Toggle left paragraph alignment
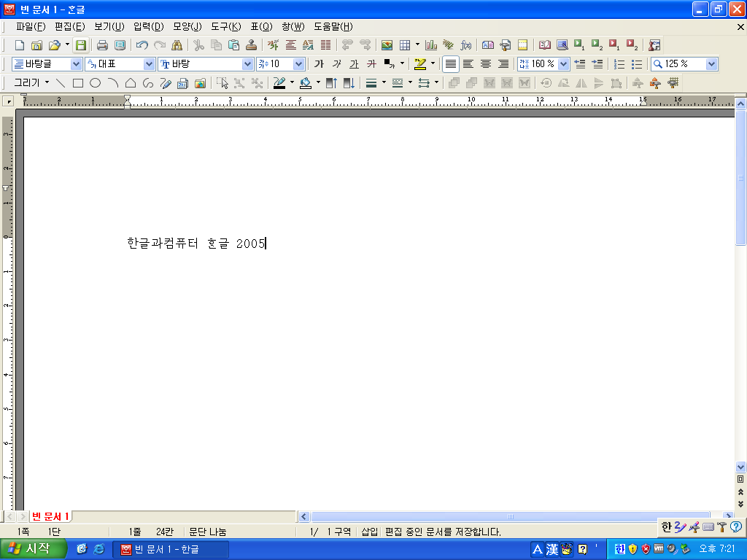The width and height of the screenshot is (747, 560). click(468, 64)
